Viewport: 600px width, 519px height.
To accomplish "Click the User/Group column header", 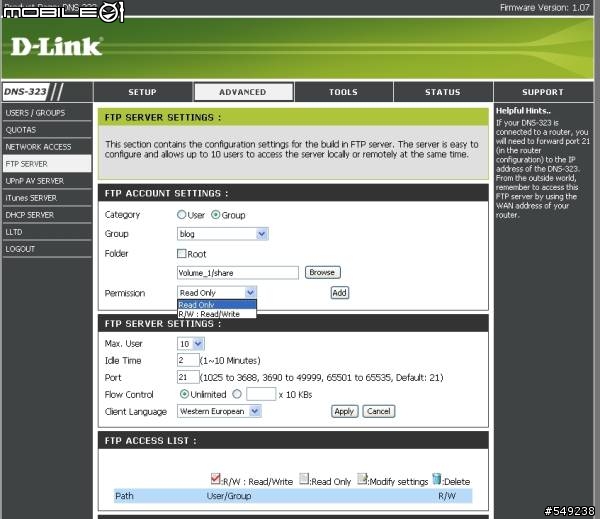I will [x=229, y=496].
